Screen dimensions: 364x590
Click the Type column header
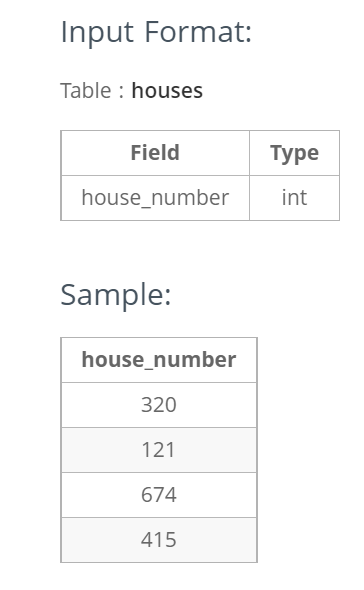click(x=294, y=153)
